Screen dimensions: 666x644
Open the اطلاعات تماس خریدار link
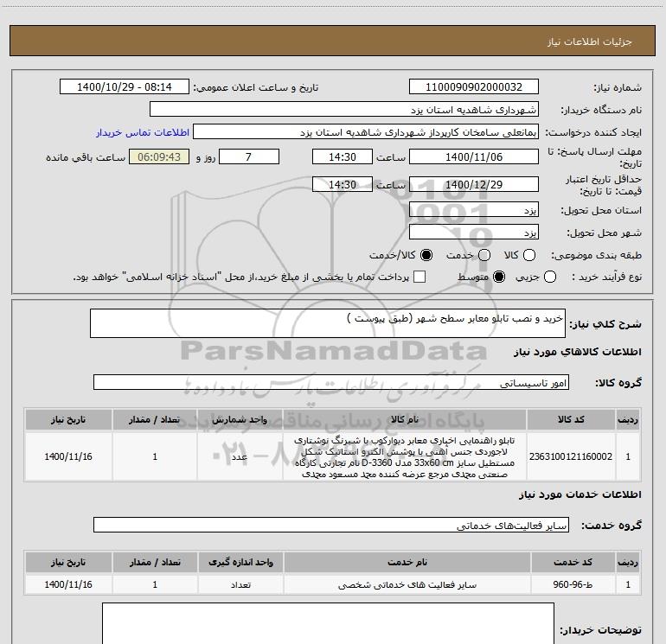click(x=143, y=132)
